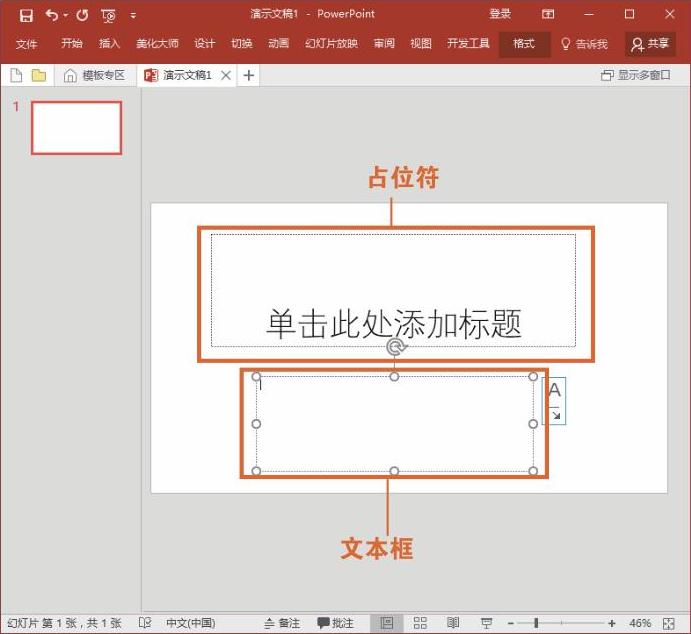
Task: Click 显示多窗口 button
Action: (x=635, y=75)
